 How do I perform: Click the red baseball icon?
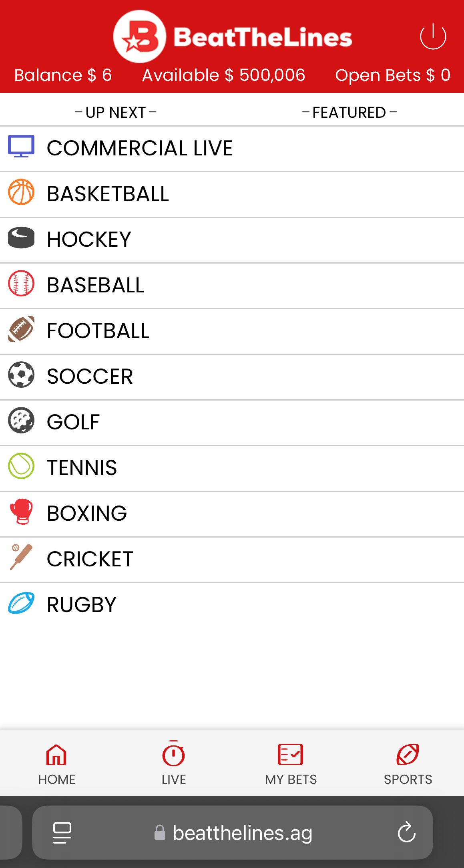(x=21, y=283)
